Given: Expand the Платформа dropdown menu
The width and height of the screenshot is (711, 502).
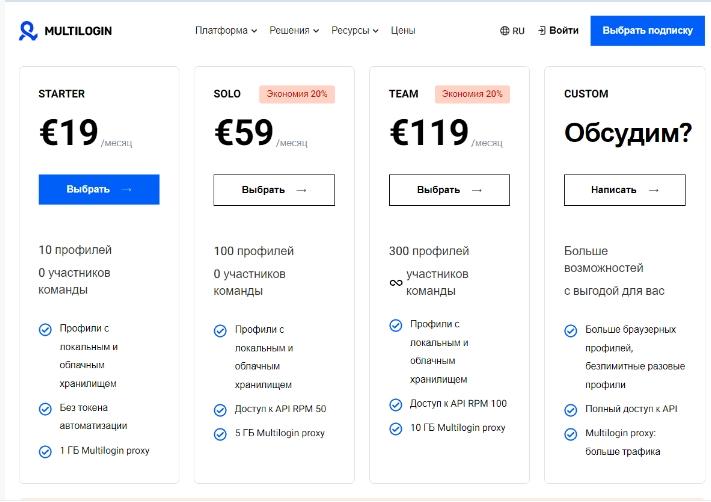Looking at the screenshot, I should coord(226,30).
